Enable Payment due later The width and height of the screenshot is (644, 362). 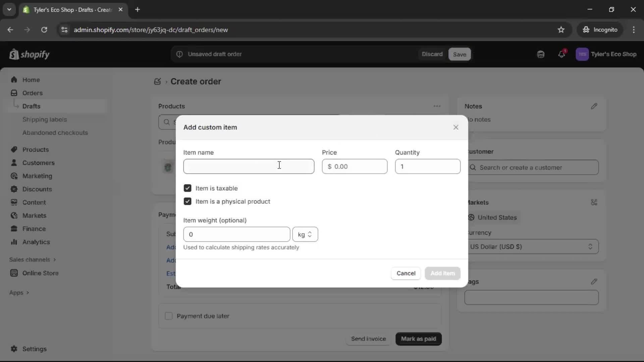coord(169,316)
